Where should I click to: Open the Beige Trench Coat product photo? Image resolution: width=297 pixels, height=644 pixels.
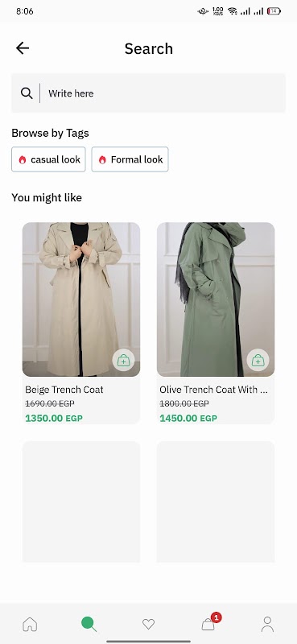click(81, 299)
